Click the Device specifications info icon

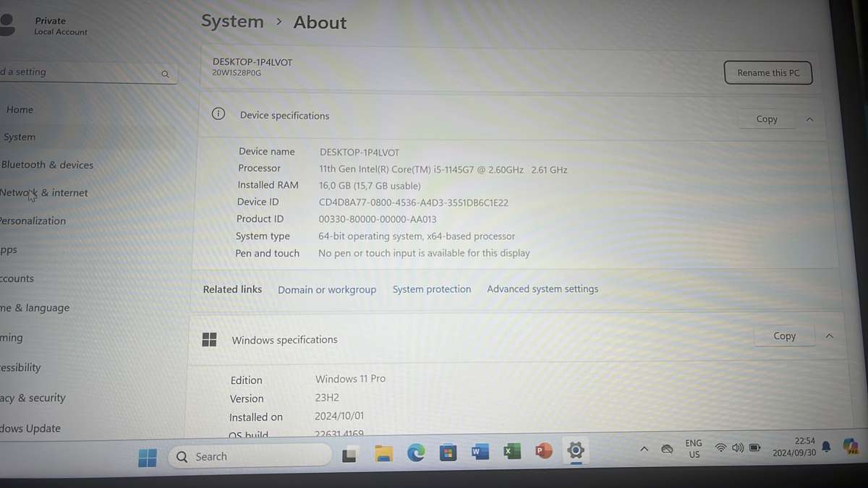218,114
